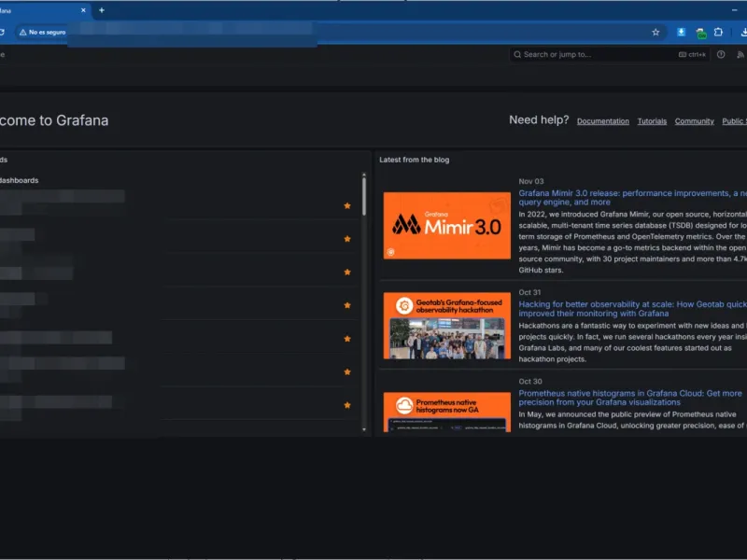
Task: Click the search magnifier icon
Action: point(517,55)
